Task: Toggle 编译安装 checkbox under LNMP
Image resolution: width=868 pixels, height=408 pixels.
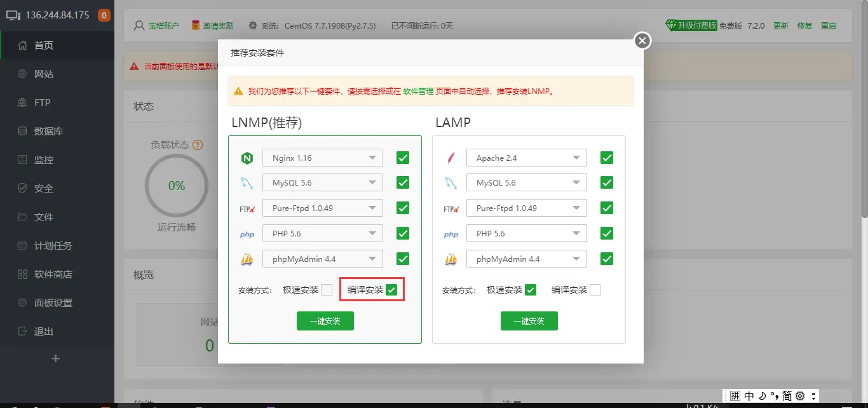Action: [391, 290]
